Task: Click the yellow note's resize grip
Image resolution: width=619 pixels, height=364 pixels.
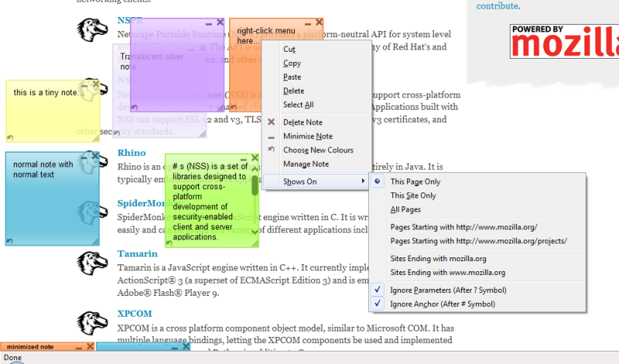Action: [96, 138]
